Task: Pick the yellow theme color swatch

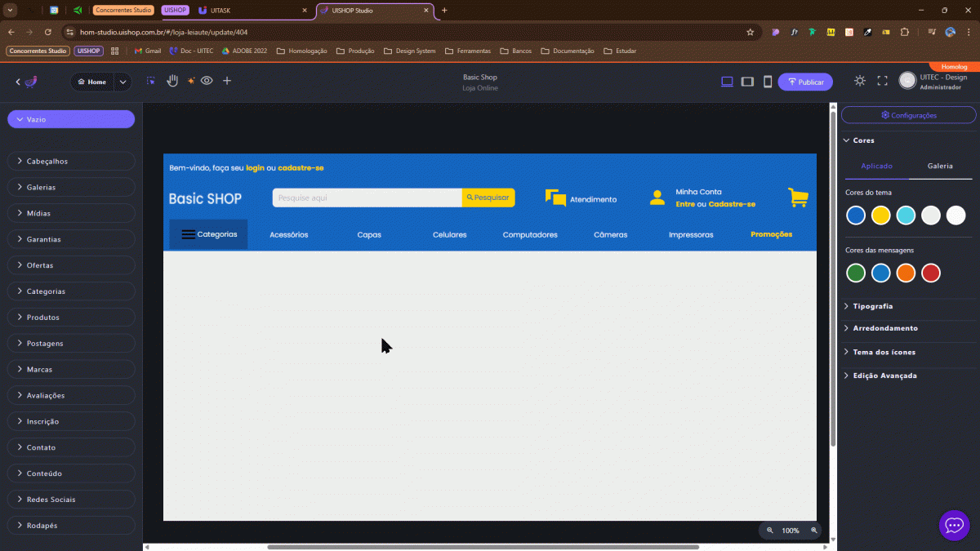Action: (880, 215)
